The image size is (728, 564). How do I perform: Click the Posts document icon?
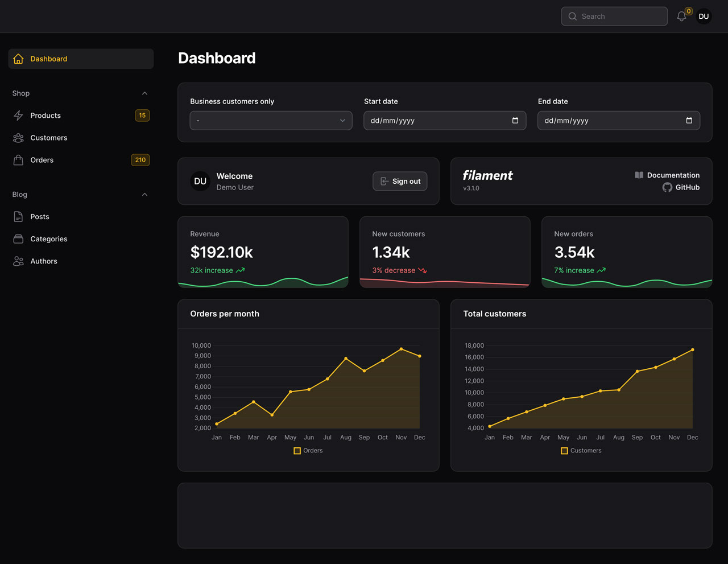[x=18, y=217]
